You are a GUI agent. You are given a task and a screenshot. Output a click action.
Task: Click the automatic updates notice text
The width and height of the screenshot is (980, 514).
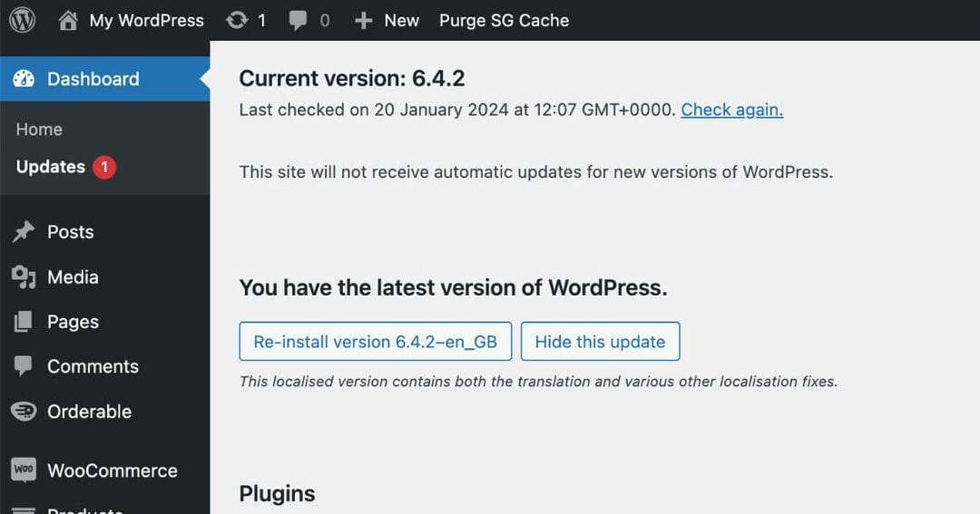(x=536, y=171)
